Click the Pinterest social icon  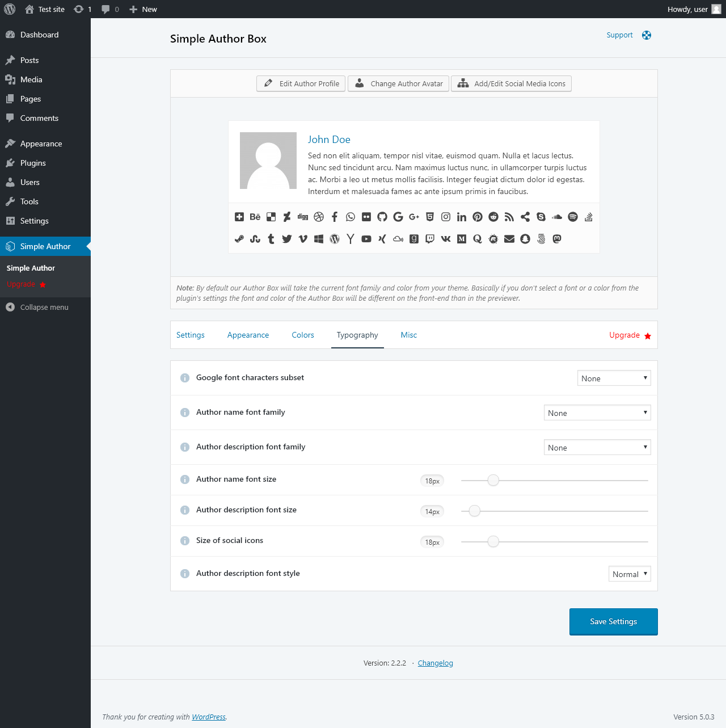pos(478,217)
